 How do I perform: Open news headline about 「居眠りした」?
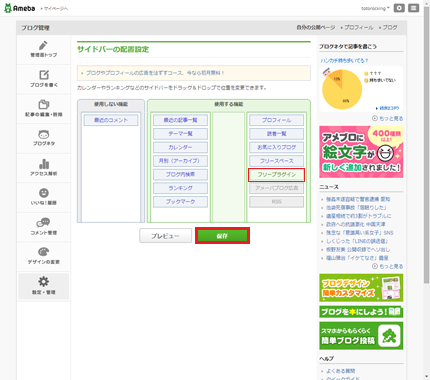click(356, 207)
